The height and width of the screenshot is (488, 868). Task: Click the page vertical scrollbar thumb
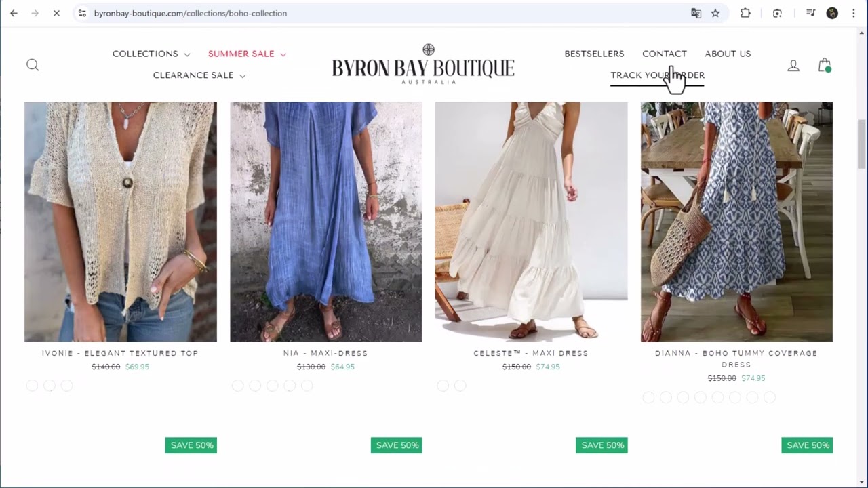tap(861, 144)
